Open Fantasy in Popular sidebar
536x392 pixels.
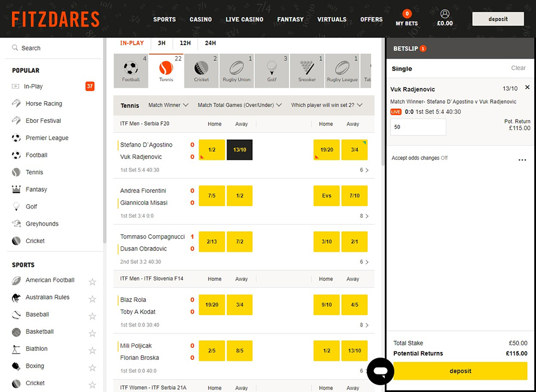(36, 190)
